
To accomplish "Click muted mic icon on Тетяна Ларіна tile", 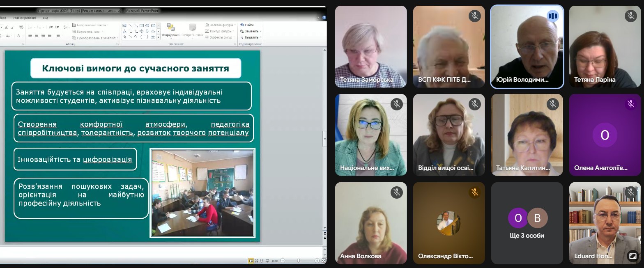I will click(x=630, y=16).
